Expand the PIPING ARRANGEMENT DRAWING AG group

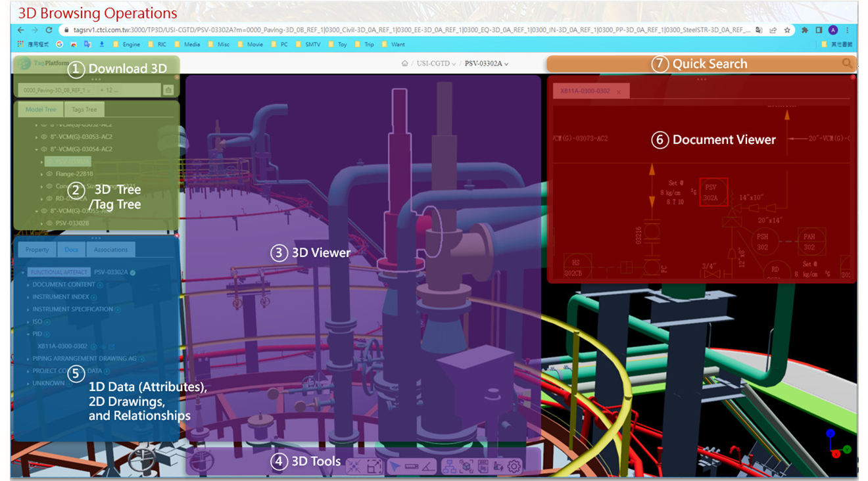click(x=28, y=359)
